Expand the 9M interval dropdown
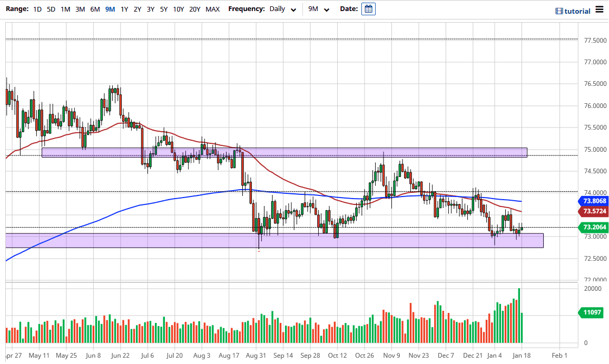 click(x=318, y=9)
